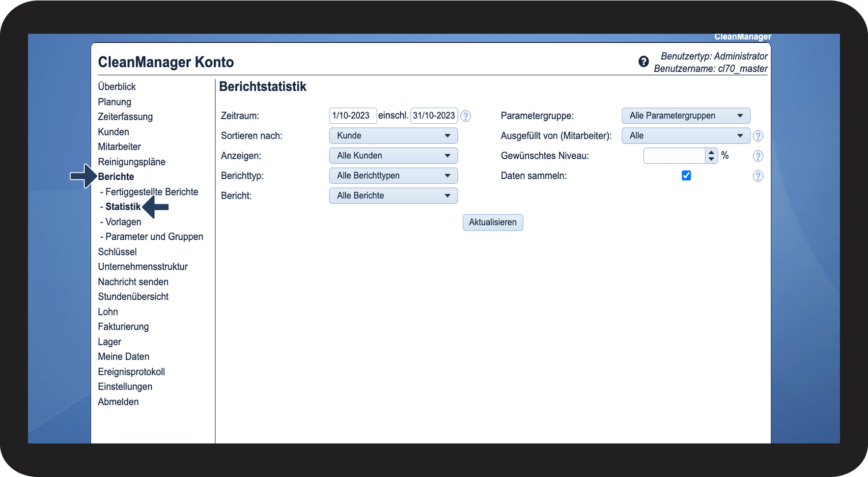Viewport: 868px width, 477px height.
Task: Select the Ausgefüllt von Alle dropdown
Action: (x=686, y=136)
